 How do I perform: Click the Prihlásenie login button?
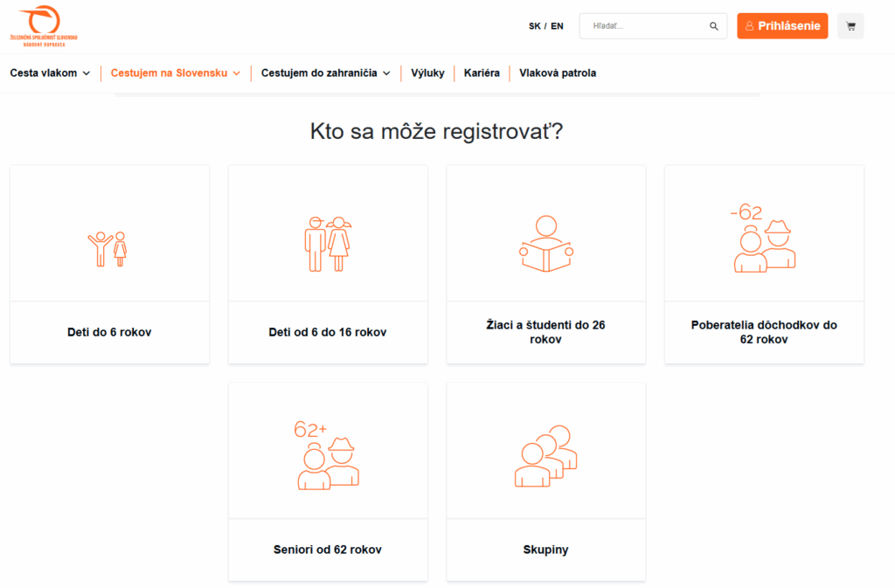782,26
